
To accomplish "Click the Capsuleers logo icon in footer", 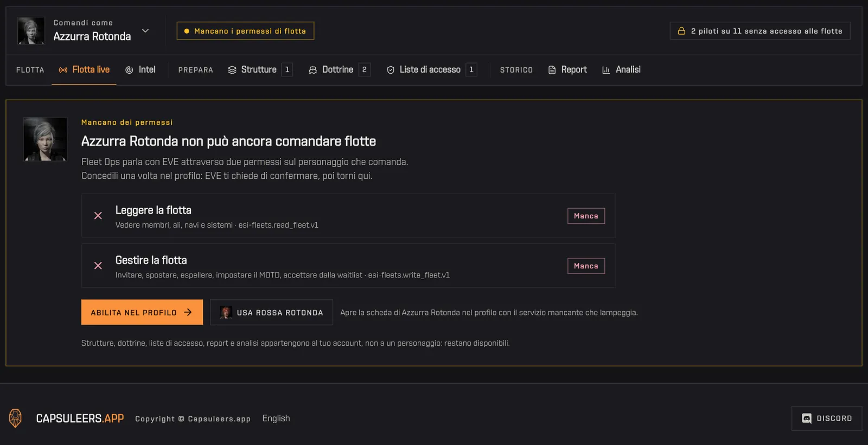I will (16, 418).
